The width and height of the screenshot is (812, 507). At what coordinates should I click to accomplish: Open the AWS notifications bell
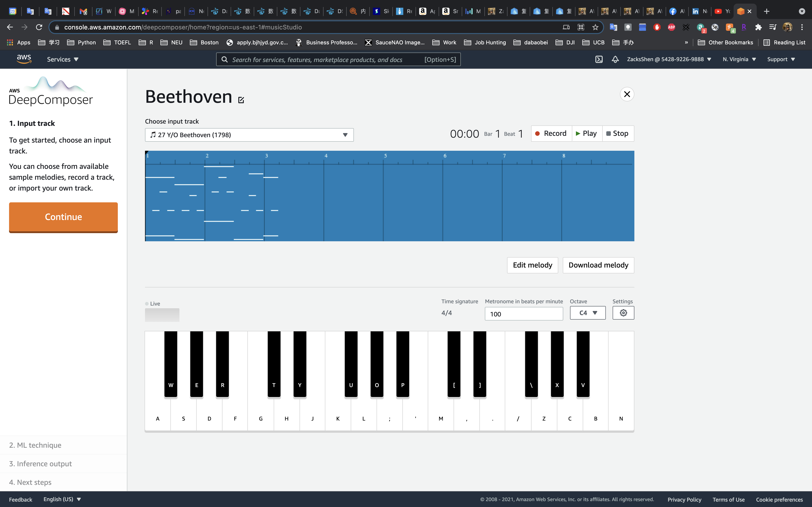click(615, 59)
